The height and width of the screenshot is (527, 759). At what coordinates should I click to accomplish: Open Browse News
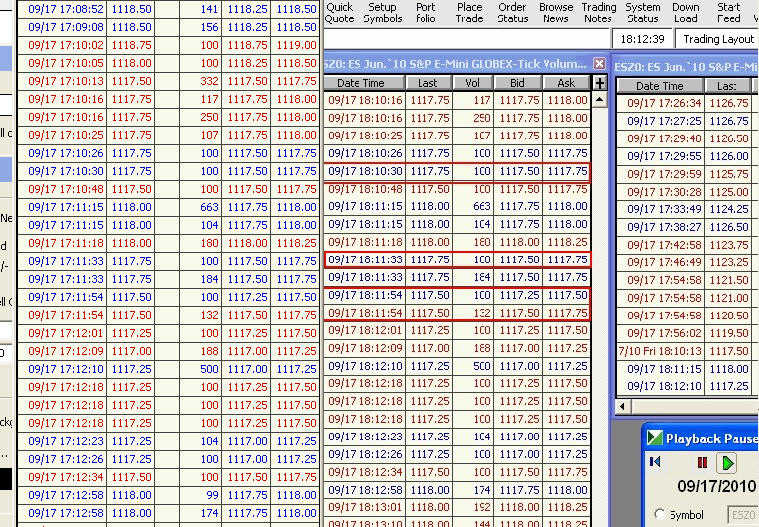click(556, 12)
